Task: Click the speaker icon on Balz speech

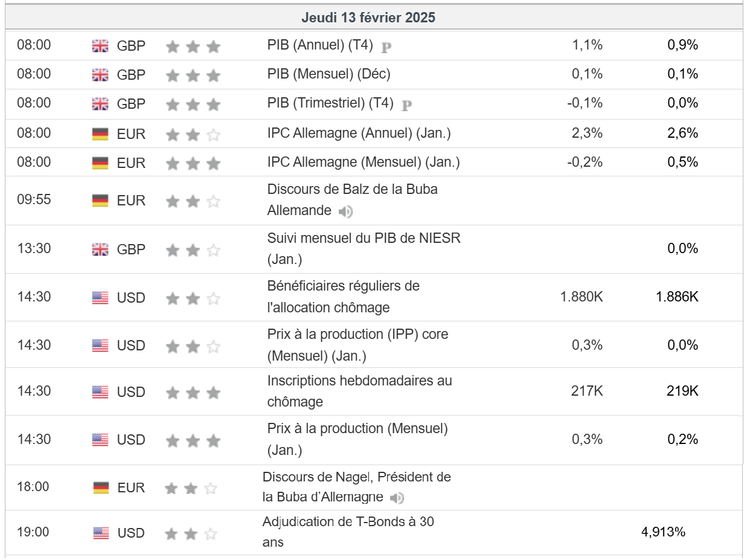Action: pyautogui.click(x=345, y=211)
